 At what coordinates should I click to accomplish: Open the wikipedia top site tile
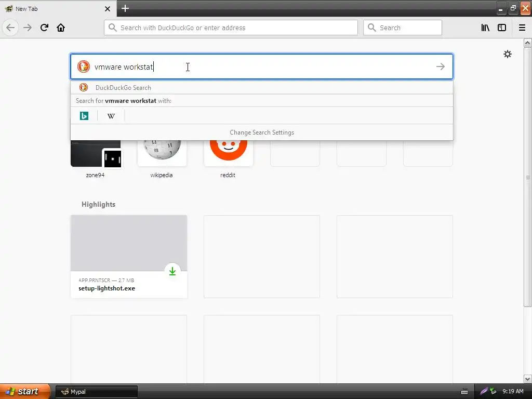162,154
